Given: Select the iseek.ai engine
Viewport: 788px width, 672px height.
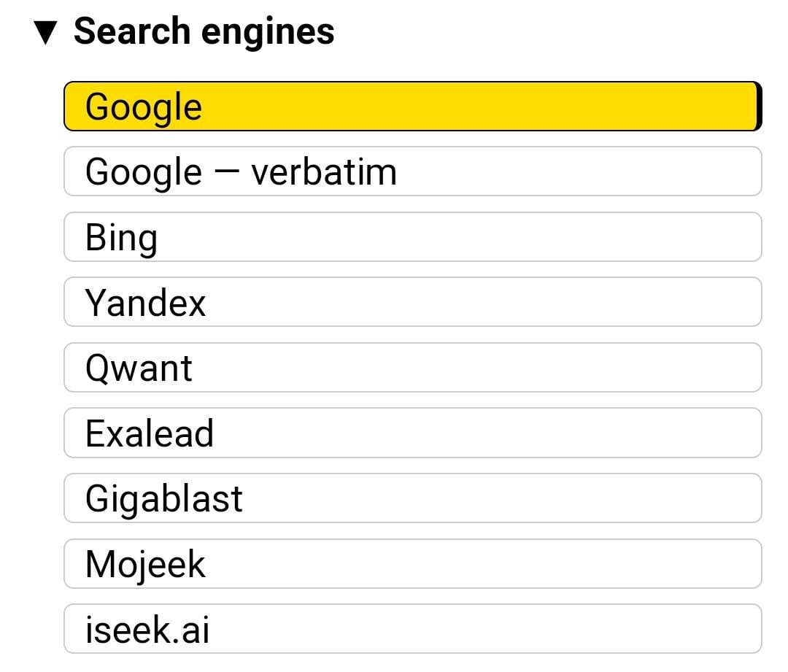Looking at the screenshot, I should click(412, 629).
